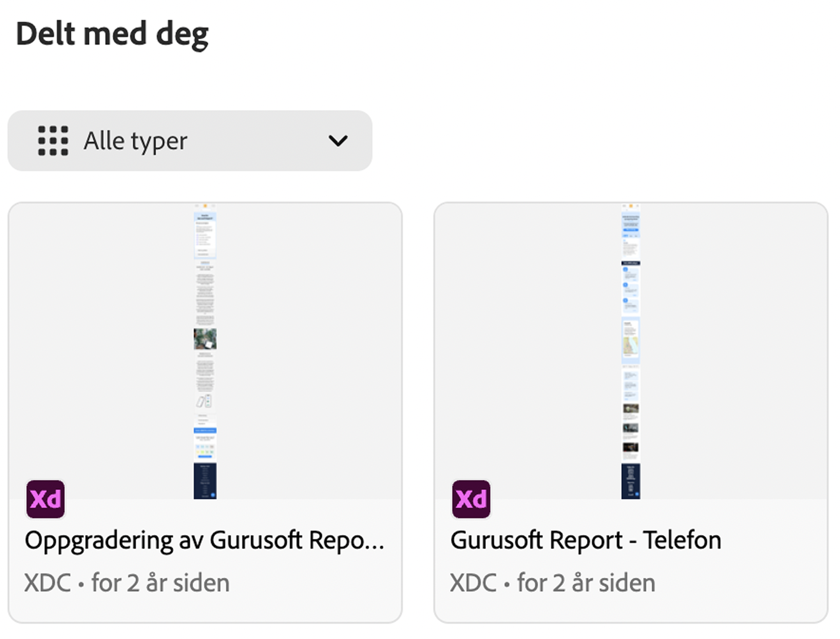
Task: Select the Telefon document preview thumbnail
Action: [630, 351]
